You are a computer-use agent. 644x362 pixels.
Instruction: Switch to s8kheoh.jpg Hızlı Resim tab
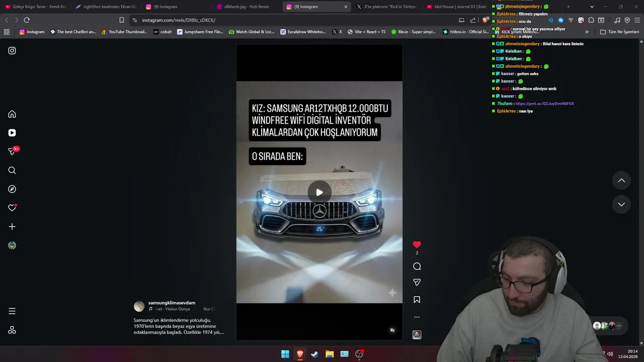click(x=247, y=7)
